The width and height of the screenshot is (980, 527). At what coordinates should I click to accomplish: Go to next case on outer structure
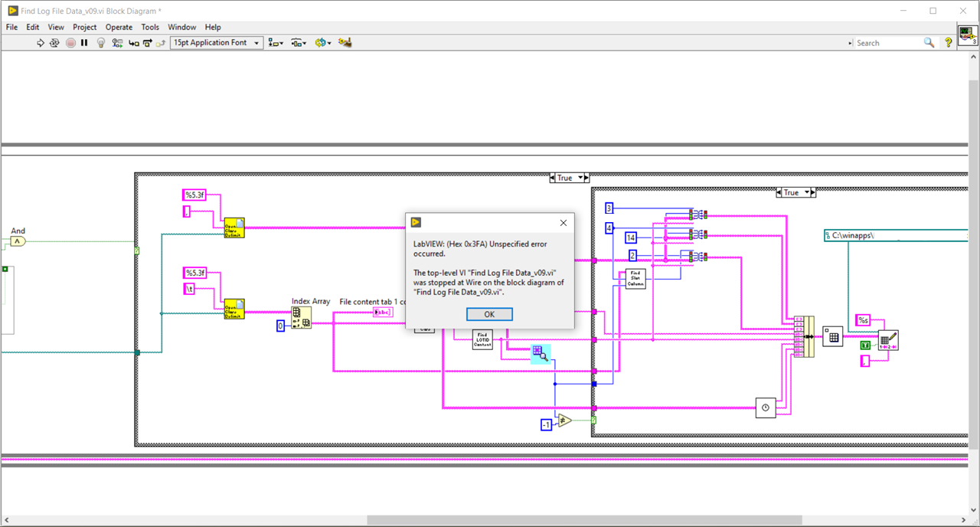pyautogui.click(x=588, y=178)
